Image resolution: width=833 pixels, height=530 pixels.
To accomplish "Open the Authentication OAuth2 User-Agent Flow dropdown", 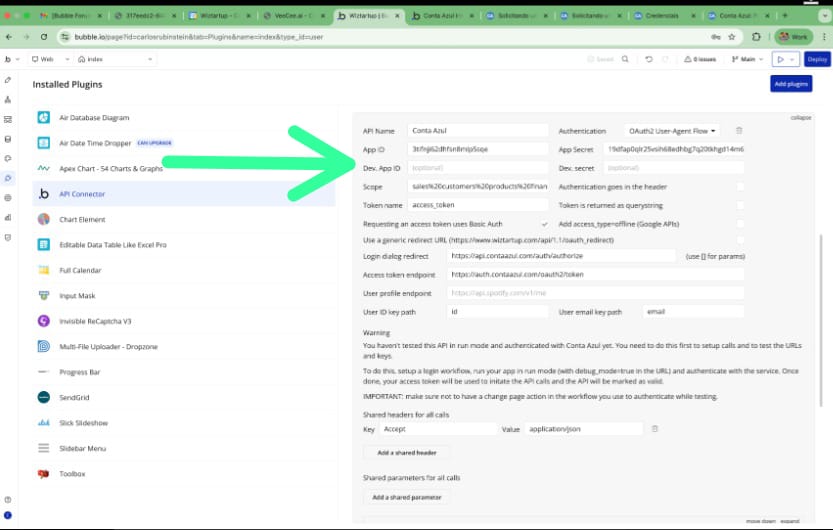I will pyautogui.click(x=672, y=131).
